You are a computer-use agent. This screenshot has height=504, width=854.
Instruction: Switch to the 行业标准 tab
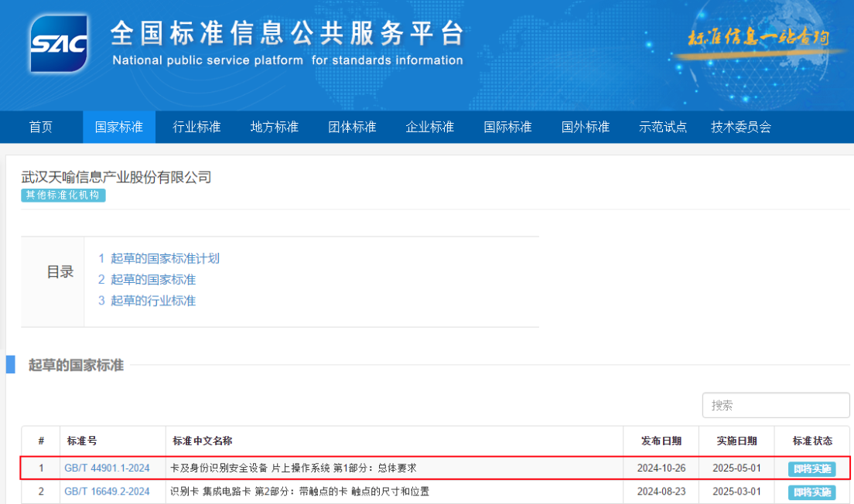pos(196,127)
